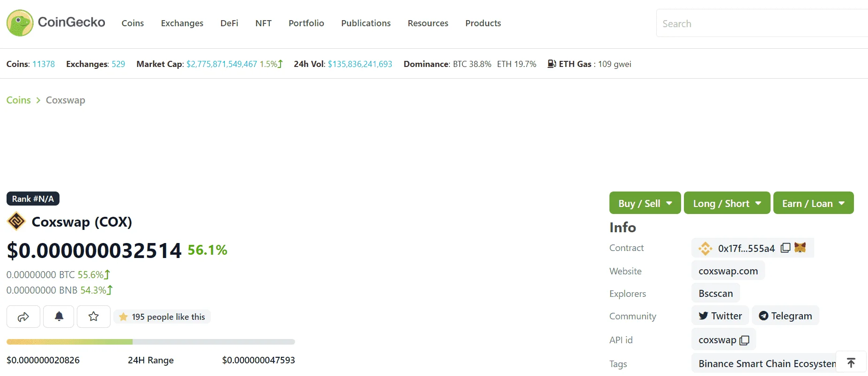
Task: Open the NFT menu
Action: pos(263,23)
